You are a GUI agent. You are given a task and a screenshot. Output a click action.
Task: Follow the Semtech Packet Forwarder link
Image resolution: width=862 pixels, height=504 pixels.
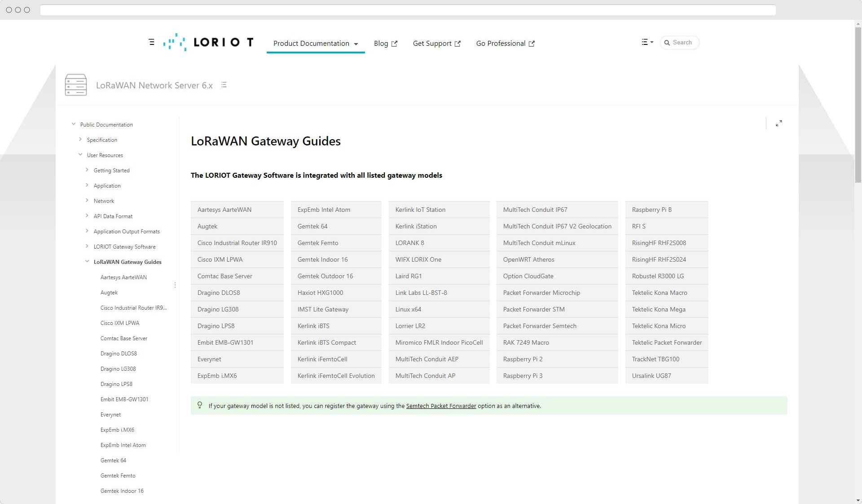[x=441, y=406]
